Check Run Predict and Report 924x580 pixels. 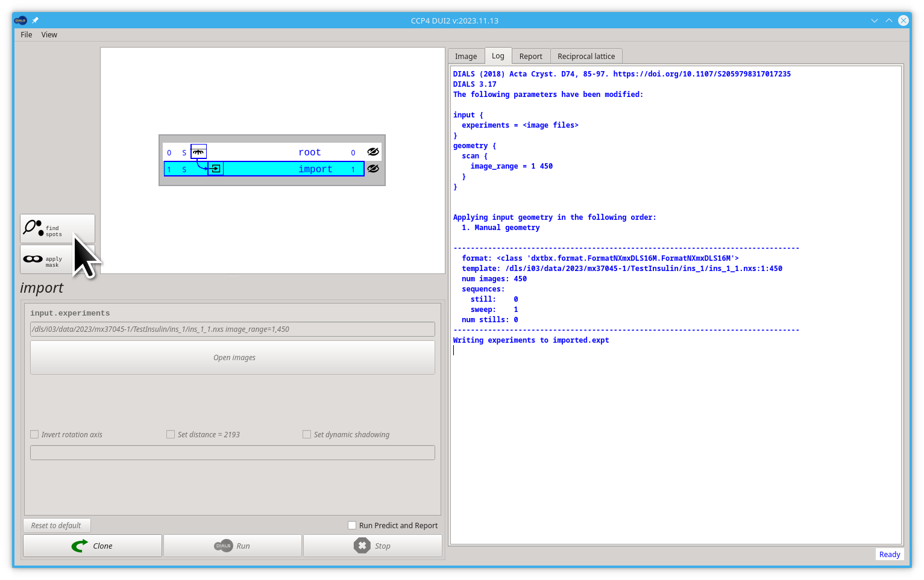pos(352,525)
